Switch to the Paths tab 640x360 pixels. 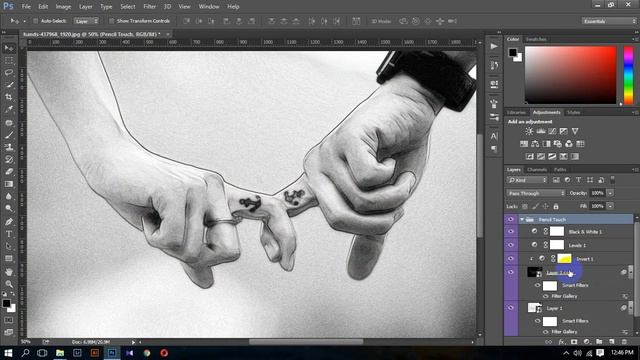(560, 169)
